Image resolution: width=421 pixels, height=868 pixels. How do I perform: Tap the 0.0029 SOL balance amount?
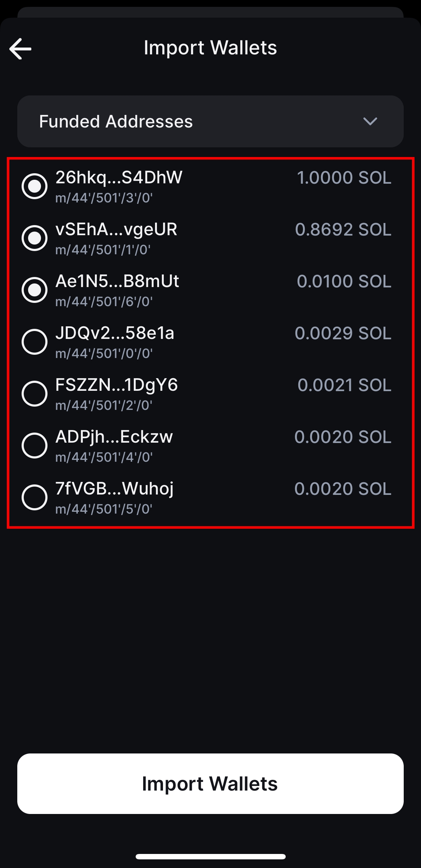(x=343, y=334)
